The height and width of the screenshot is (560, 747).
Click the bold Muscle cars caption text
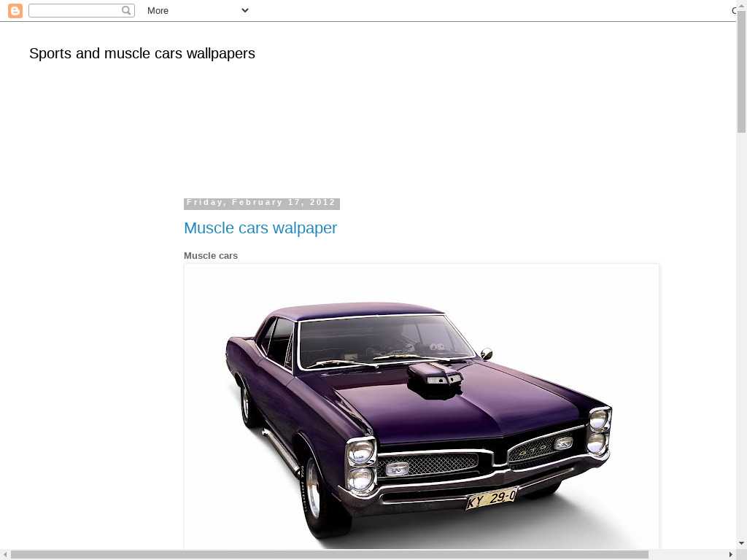point(211,256)
